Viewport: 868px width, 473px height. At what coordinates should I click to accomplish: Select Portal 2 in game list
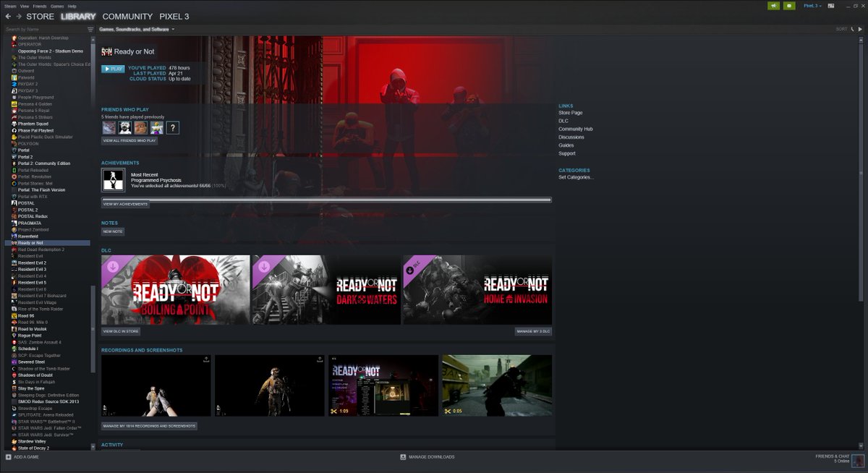coord(25,157)
